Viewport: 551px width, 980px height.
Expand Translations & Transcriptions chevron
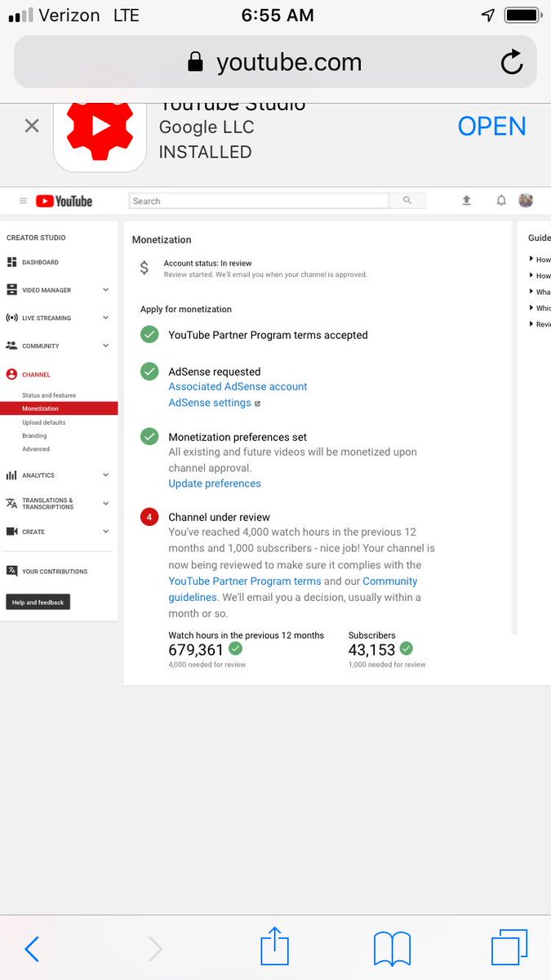point(106,503)
